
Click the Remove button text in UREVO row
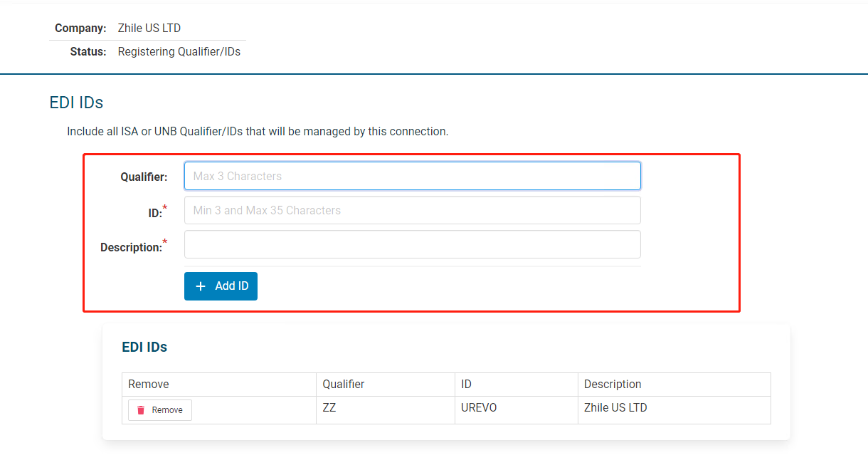(167, 410)
